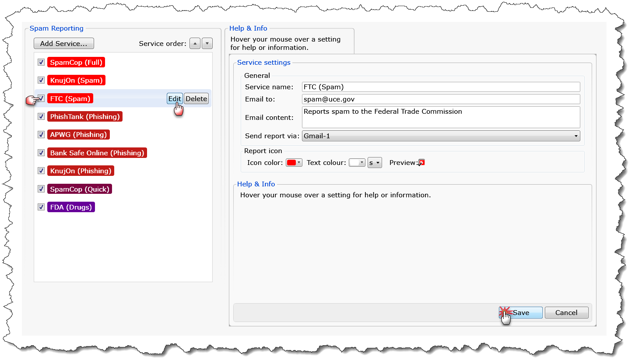Open the Text colour picker dropdown
635x364 pixels.
pyautogui.click(x=357, y=163)
